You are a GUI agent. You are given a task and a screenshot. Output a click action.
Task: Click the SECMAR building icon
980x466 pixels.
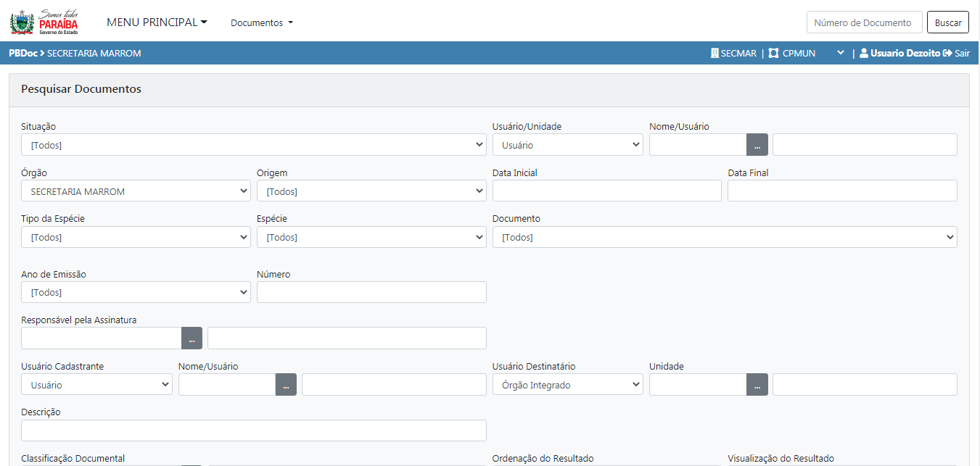(x=715, y=53)
